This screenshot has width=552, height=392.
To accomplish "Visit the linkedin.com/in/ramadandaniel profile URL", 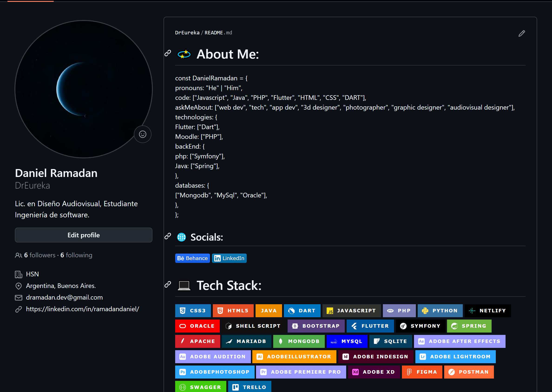I will pos(82,309).
